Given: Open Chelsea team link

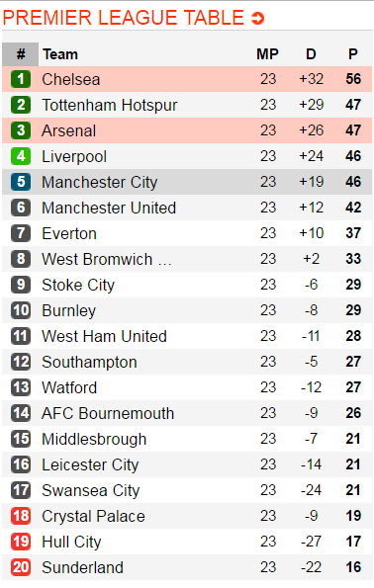Looking at the screenshot, I should (71, 79).
